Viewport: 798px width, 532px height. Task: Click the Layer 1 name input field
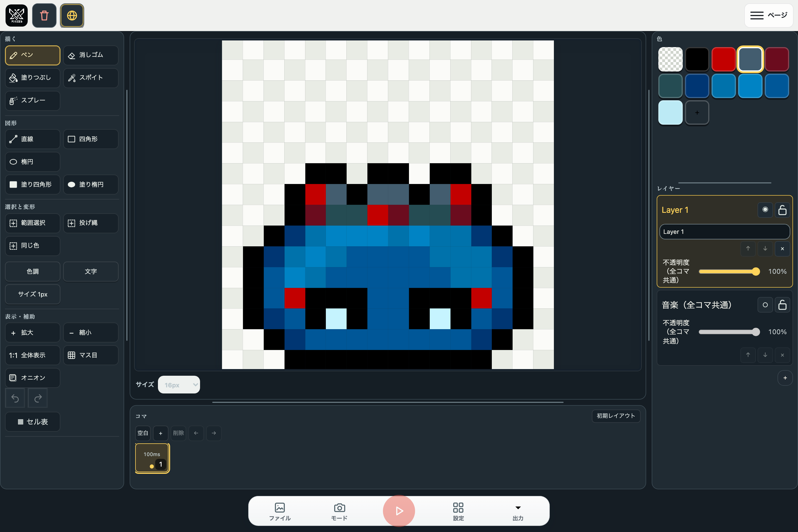coord(724,232)
